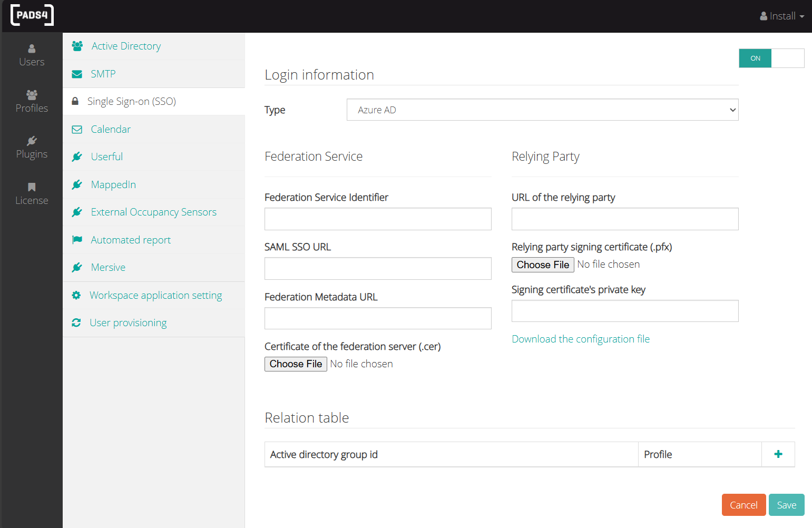Open the Users section icon
Screen dimensions: 812x528
[32, 48]
